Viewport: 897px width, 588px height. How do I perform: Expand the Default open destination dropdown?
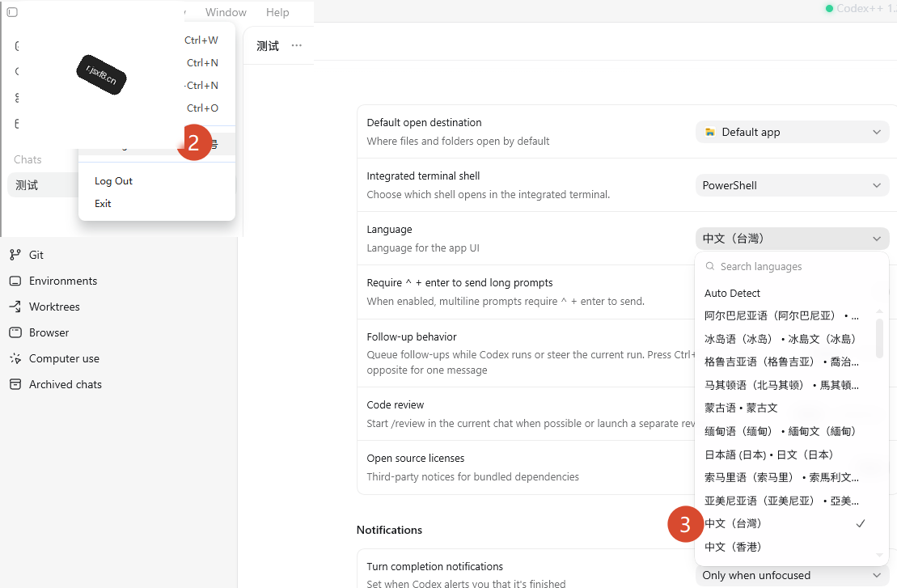coord(793,132)
